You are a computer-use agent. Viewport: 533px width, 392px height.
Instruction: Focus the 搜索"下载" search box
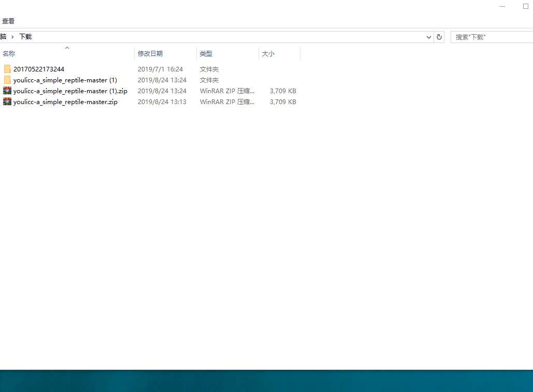click(x=492, y=37)
